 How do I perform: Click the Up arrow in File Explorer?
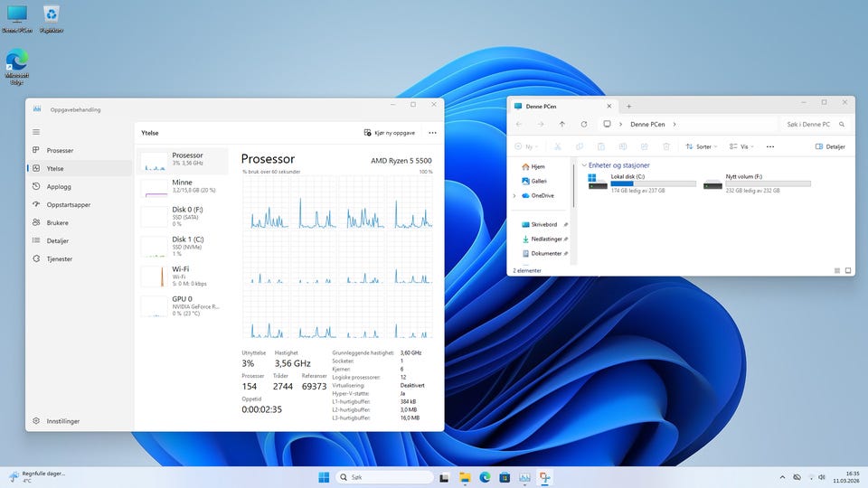tap(562, 124)
